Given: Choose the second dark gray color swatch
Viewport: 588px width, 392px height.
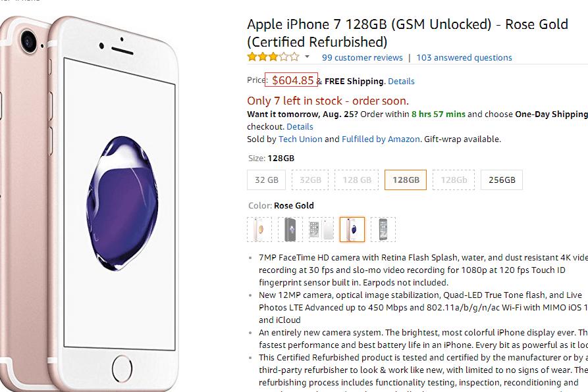Looking at the screenshot, I should pyautogui.click(x=290, y=230).
